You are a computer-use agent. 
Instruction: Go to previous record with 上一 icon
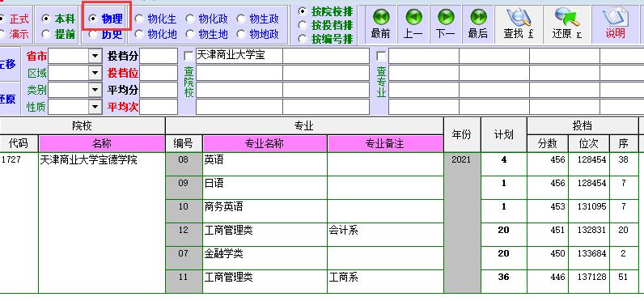point(413,24)
